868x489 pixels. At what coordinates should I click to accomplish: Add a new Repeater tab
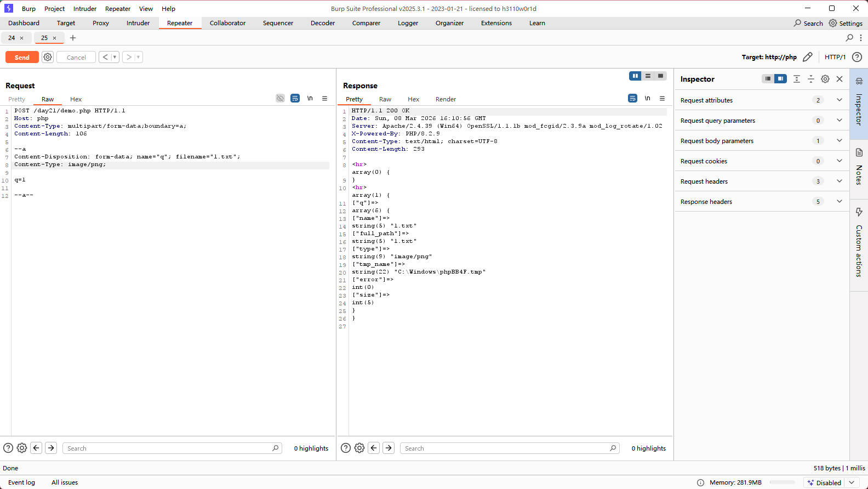[x=73, y=38]
